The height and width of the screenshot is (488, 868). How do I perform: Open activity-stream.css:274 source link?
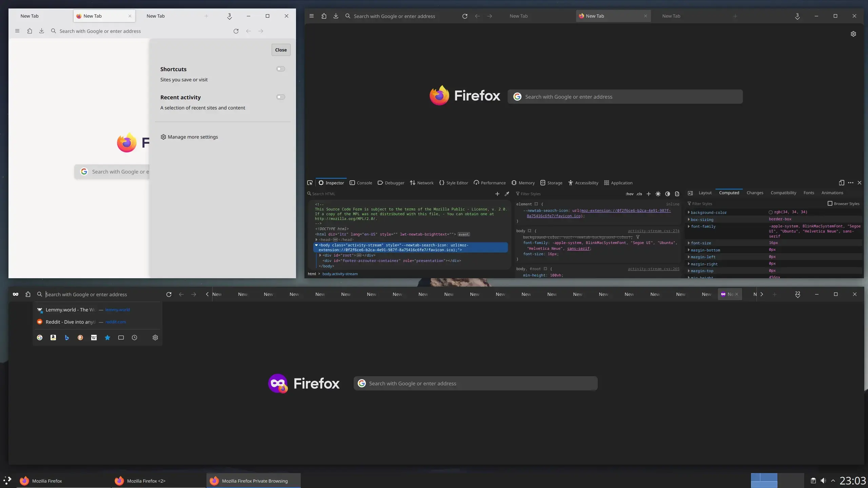click(x=653, y=231)
